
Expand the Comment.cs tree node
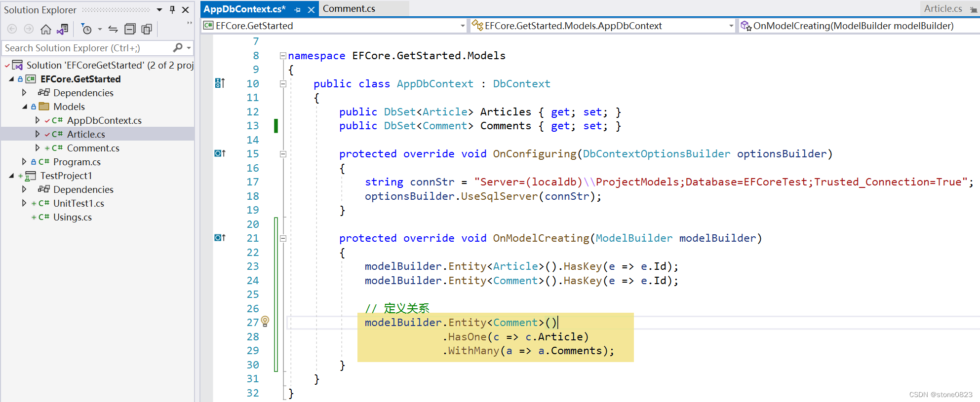[38, 148]
